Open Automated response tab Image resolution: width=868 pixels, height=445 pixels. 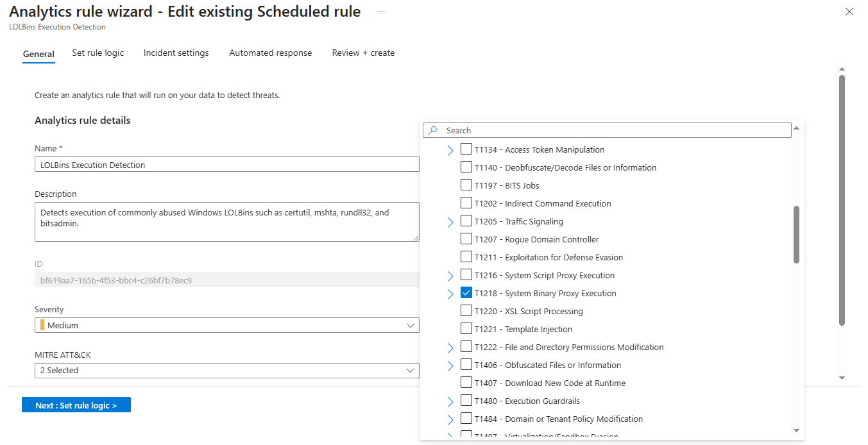click(270, 53)
